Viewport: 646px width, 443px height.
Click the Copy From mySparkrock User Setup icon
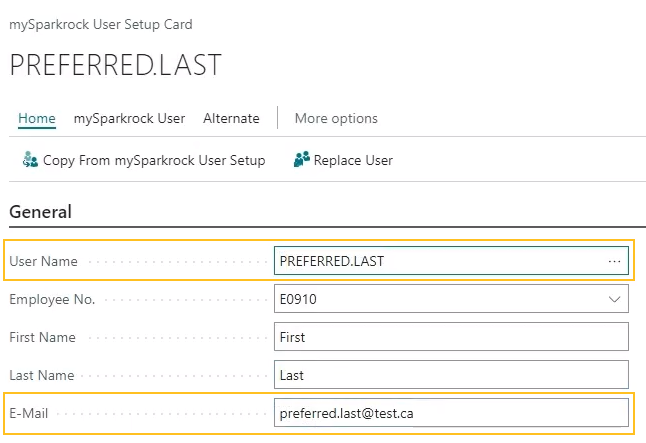[30, 160]
